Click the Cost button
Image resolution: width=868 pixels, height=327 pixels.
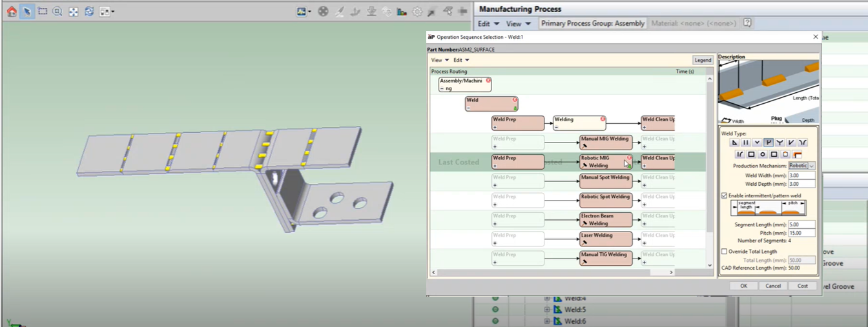pos(802,286)
